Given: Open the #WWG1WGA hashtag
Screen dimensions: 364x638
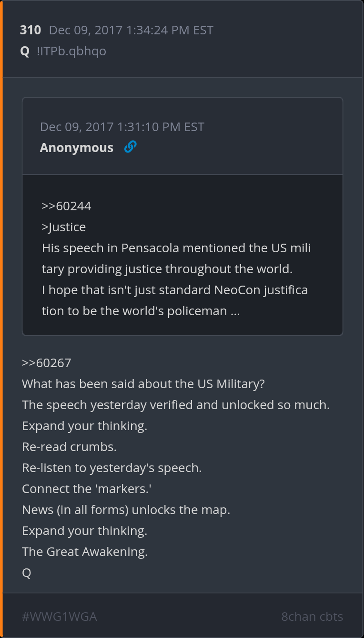Looking at the screenshot, I should click(59, 617).
